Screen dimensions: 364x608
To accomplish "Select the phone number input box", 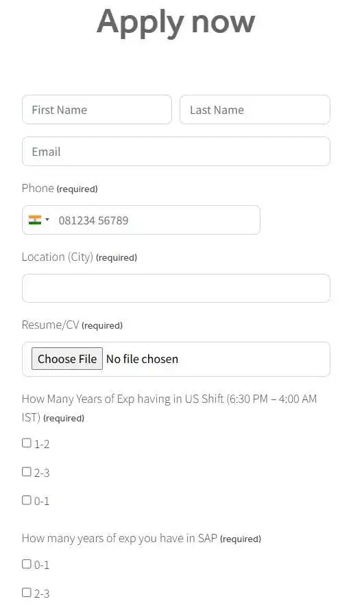I will (x=141, y=220).
